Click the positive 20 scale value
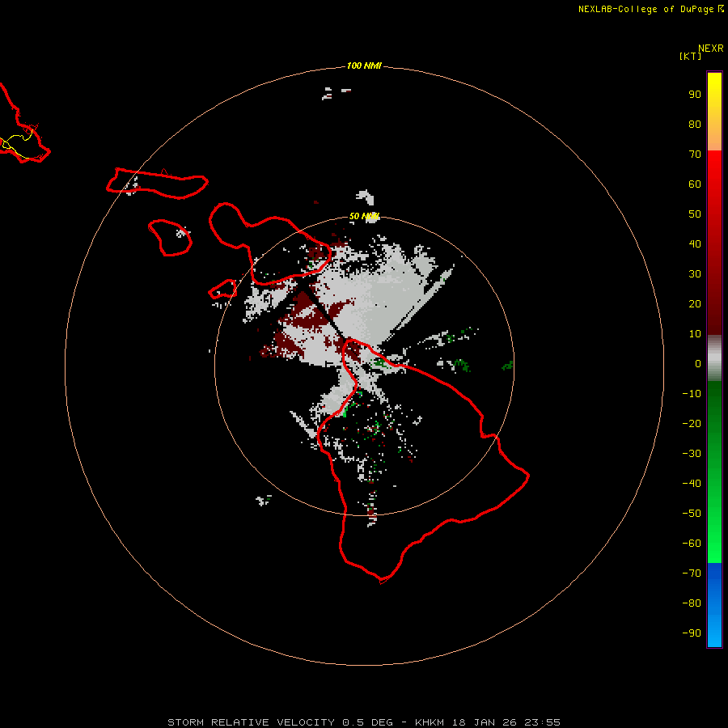The height and width of the screenshot is (728, 728). 695,303
